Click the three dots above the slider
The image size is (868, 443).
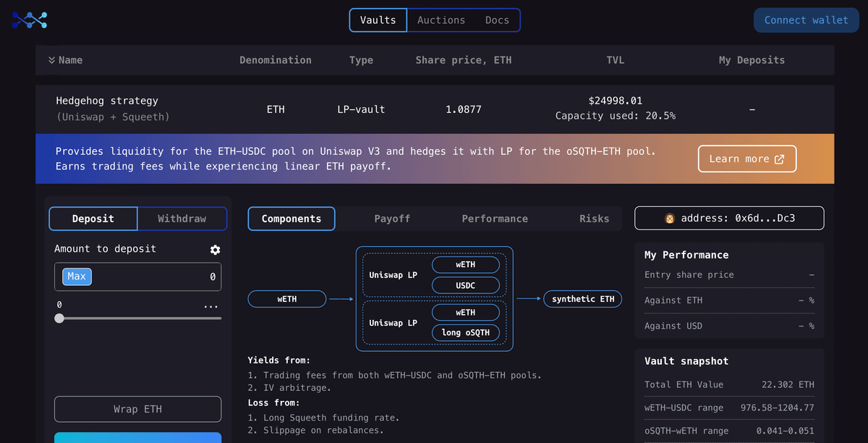(210, 305)
